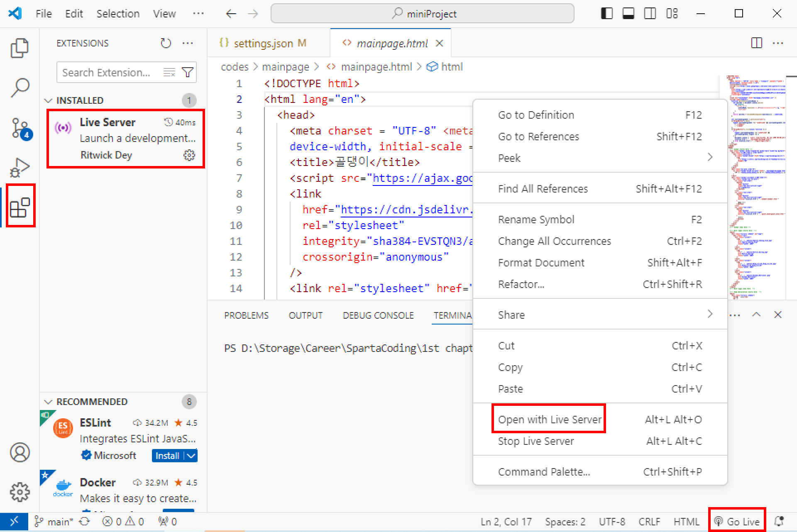Choose Command Palette from context menu
This screenshot has width=797, height=532.
pos(600,472)
